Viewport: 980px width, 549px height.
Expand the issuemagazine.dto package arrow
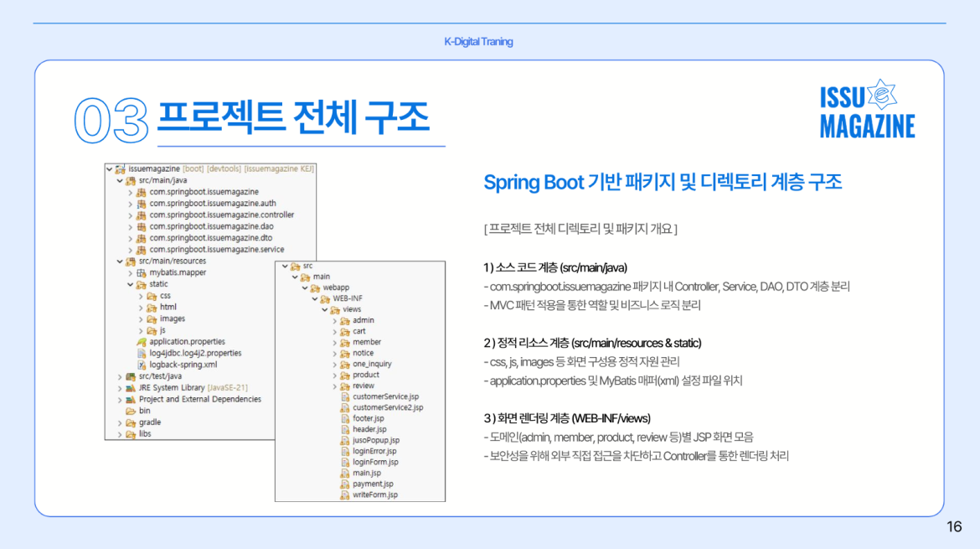pyautogui.click(x=131, y=238)
